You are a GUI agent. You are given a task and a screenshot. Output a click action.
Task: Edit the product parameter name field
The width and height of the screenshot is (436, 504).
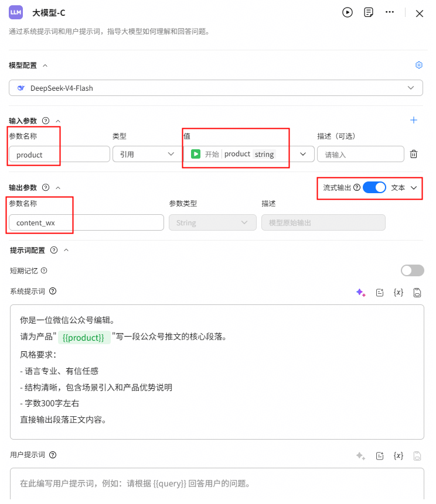coord(59,155)
